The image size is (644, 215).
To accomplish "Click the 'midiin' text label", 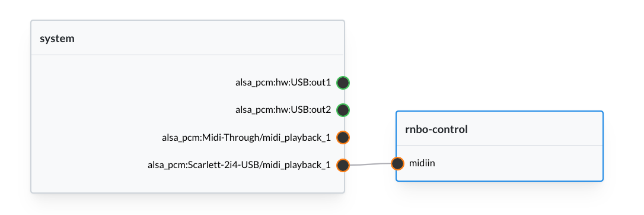I will point(422,163).
